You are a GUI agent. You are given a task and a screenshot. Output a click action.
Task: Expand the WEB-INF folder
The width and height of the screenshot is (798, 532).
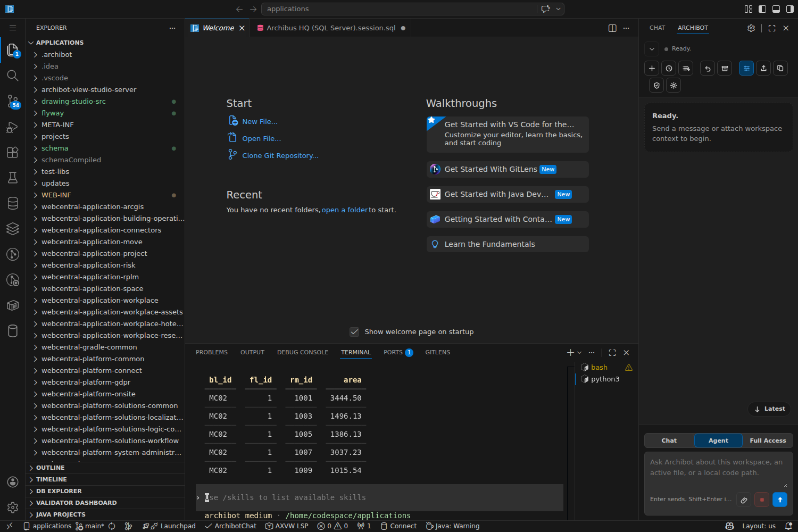click(x=105, y=195)
